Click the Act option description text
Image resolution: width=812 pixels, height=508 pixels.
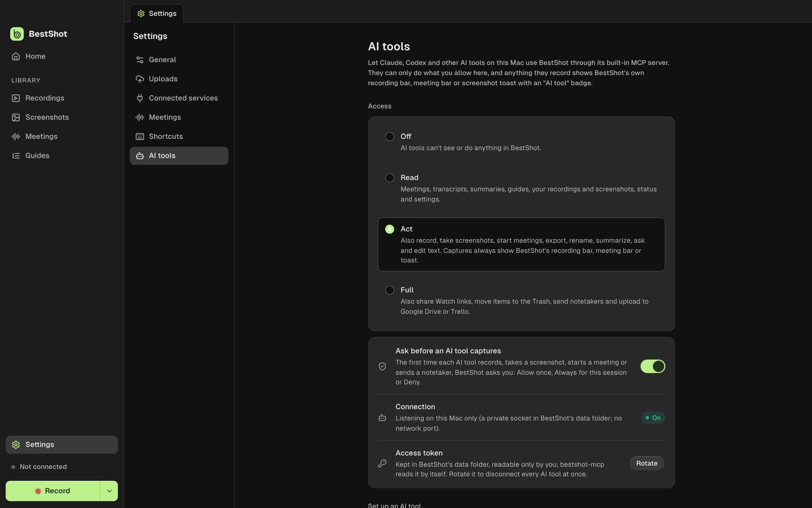(x=523, y=250)
